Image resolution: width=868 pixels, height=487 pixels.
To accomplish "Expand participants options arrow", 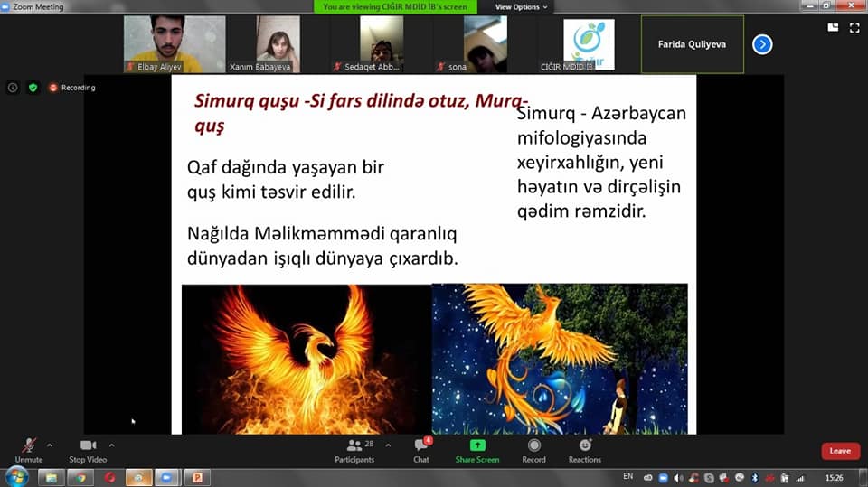I will pos(388,445).
